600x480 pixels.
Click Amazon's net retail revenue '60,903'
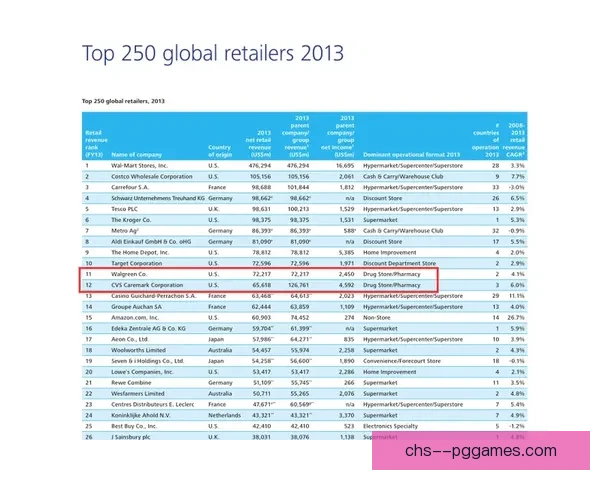[x=262, y=318]
